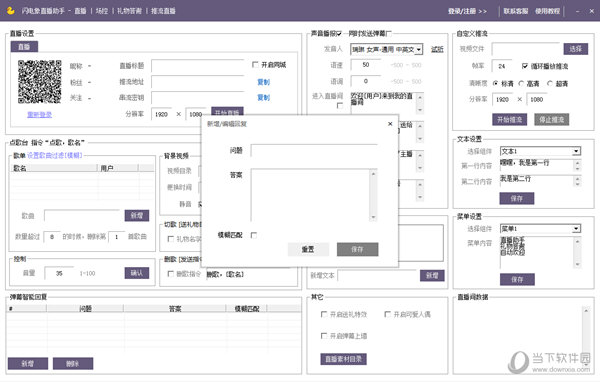Enable the 开启送礼特效 checkbox
Image resolution: width=600 pixels, height=382 pixels.
coord(324,314)
